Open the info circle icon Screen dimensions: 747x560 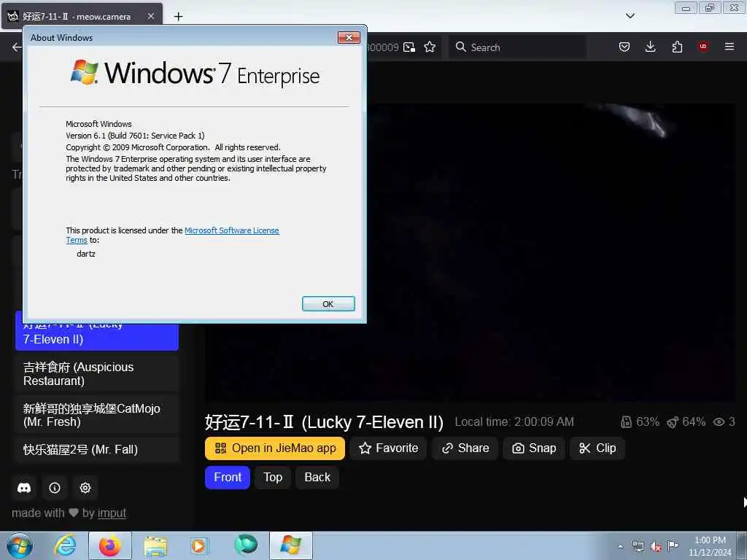pyautogui.click(x=55, y=488)
